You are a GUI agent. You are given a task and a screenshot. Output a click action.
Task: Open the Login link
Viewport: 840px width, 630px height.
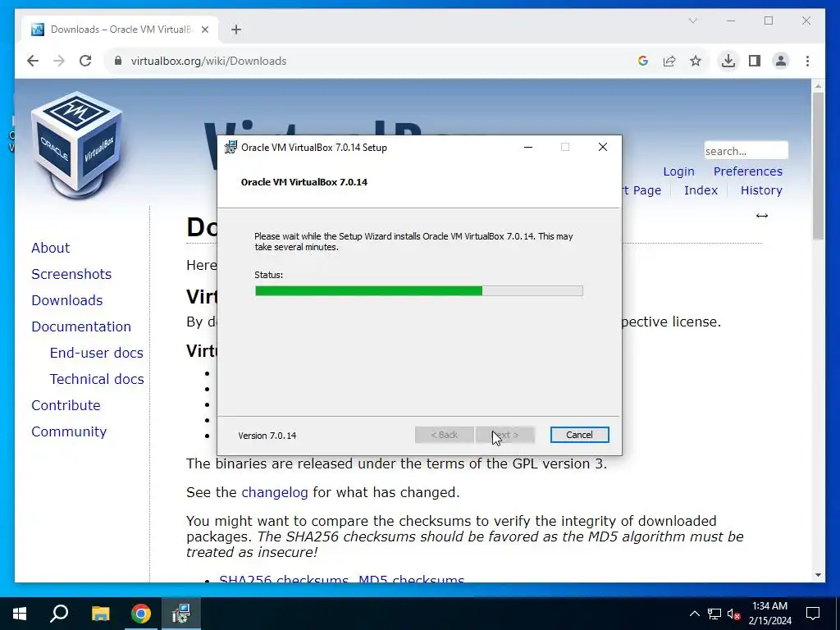click(678, 171)
